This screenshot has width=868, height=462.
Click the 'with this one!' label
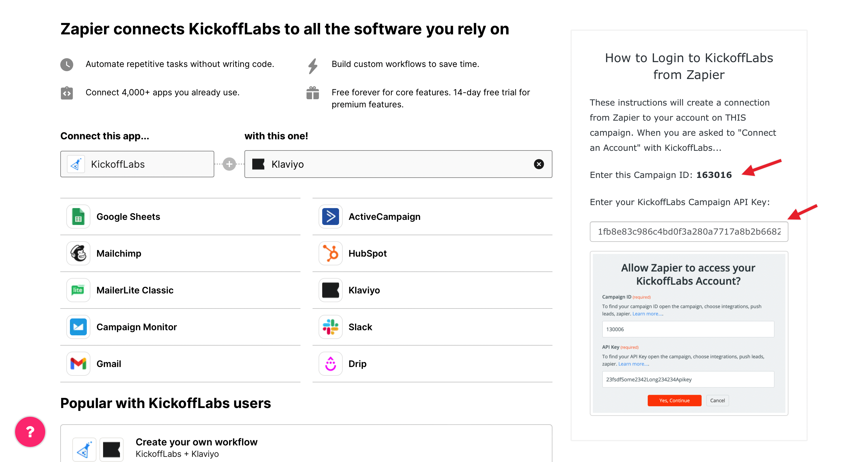[x=276, y=136]
